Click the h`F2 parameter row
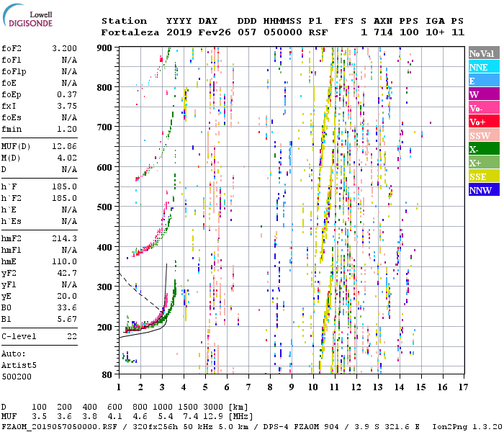The image size is (504, 432). pos(39,198)
